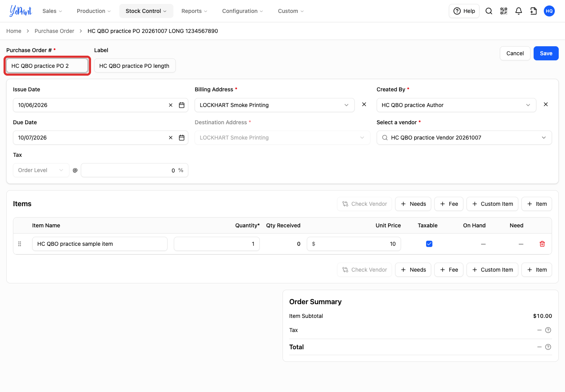
Task: Grab the drag handle of sample item row
Action: pos(20,244)
